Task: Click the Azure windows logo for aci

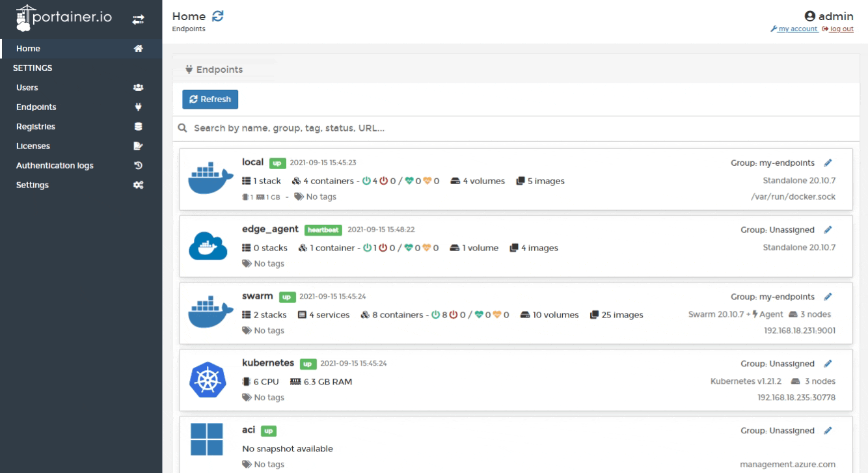Action: [206, 439]
